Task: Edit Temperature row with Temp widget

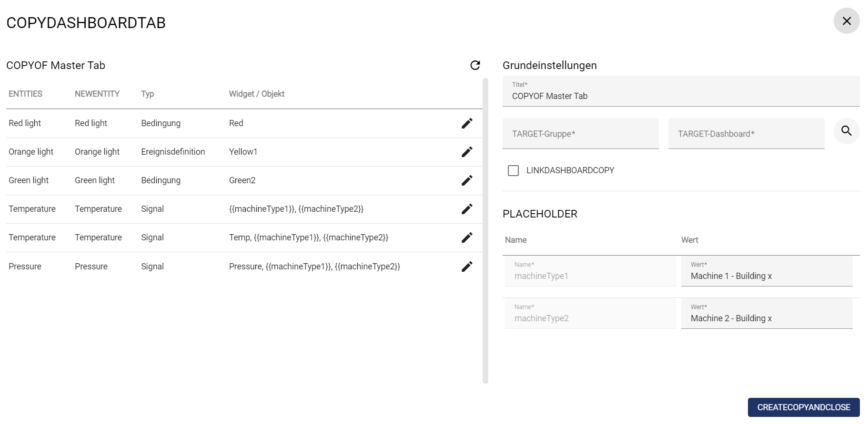Action: click(467, 237)
